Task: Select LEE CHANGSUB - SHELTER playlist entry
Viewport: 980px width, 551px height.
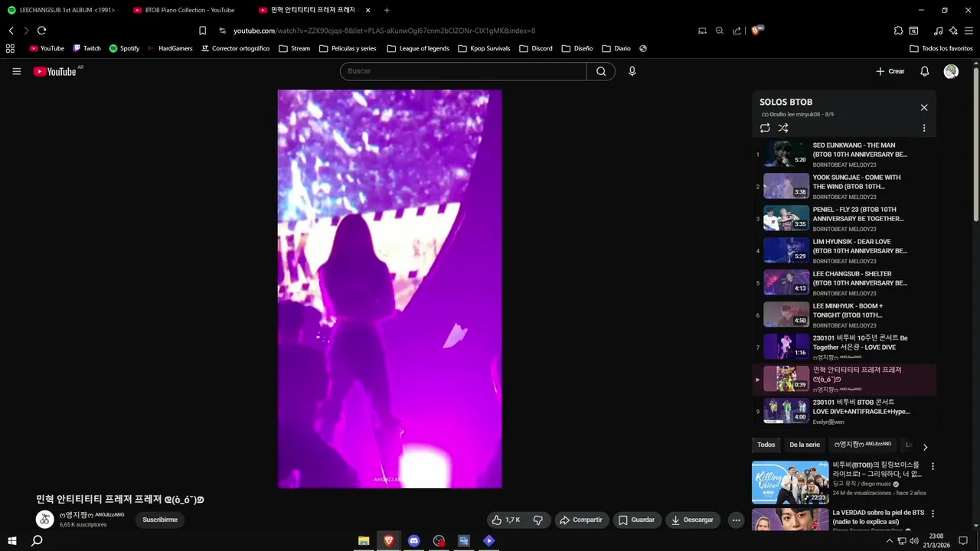Action: tap(844, 282)
